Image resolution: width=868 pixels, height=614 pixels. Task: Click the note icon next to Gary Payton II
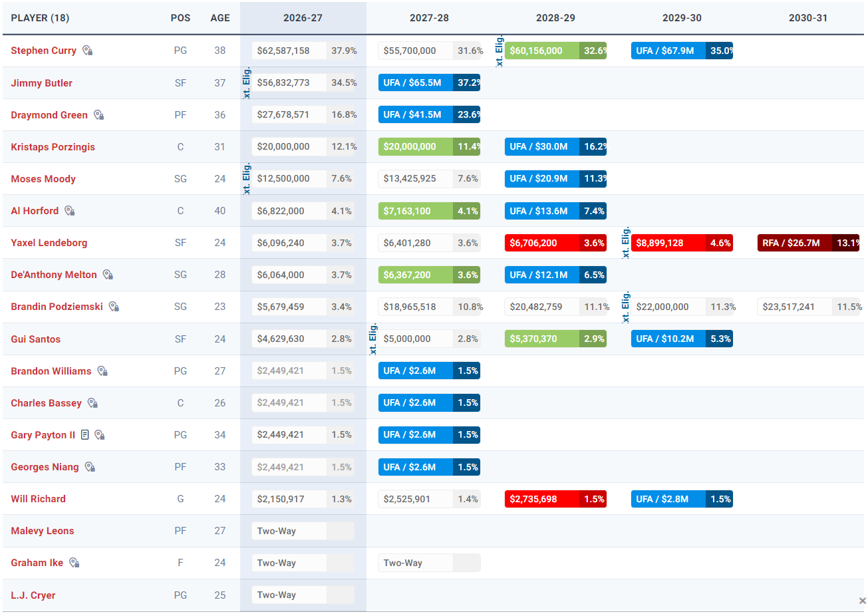(84, 435)
